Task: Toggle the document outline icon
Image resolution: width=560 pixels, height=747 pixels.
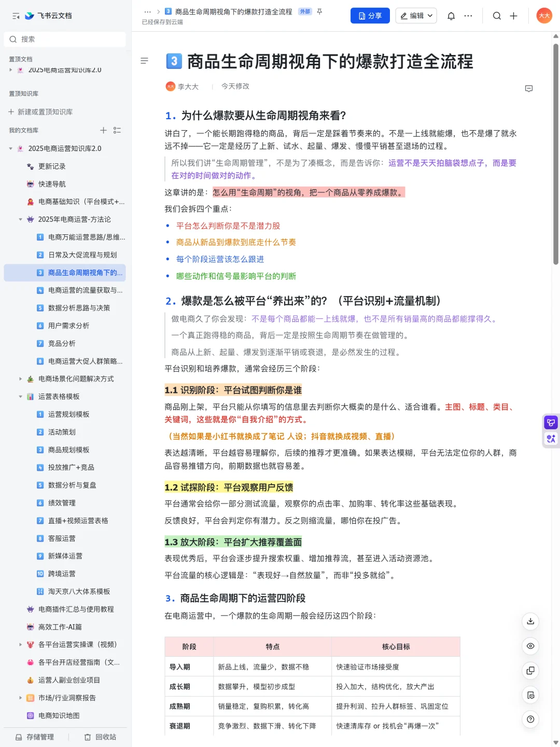Action: click(145, 61)
